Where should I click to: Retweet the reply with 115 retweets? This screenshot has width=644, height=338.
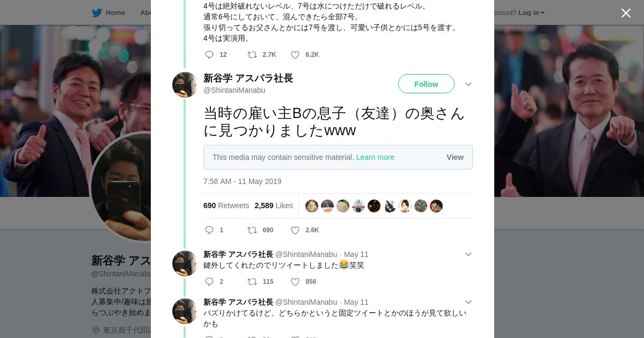pyautogui.click(x=252, y=282)
